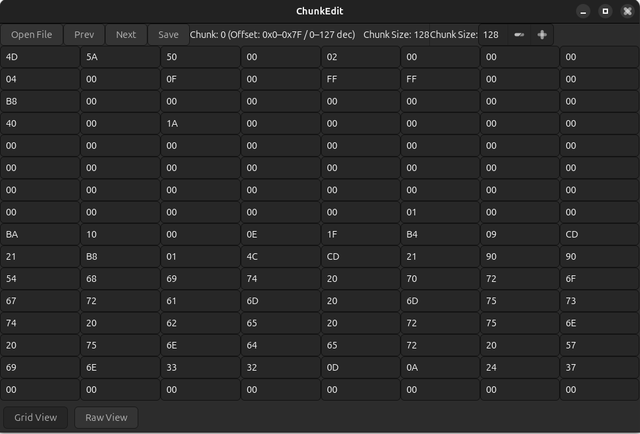
Task: Select the byte cell with value 10
Action: (x=120, y=234)
